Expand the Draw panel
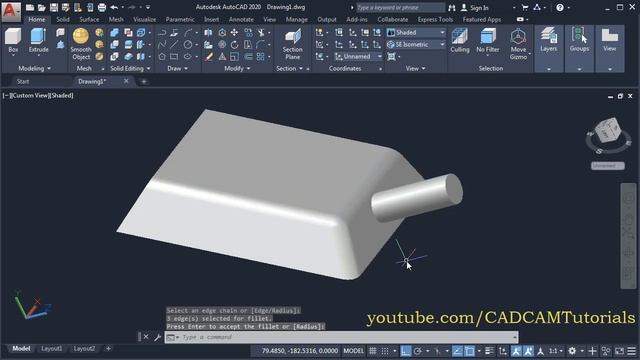The width and height of the screenshot is (640, 360). 178,68
